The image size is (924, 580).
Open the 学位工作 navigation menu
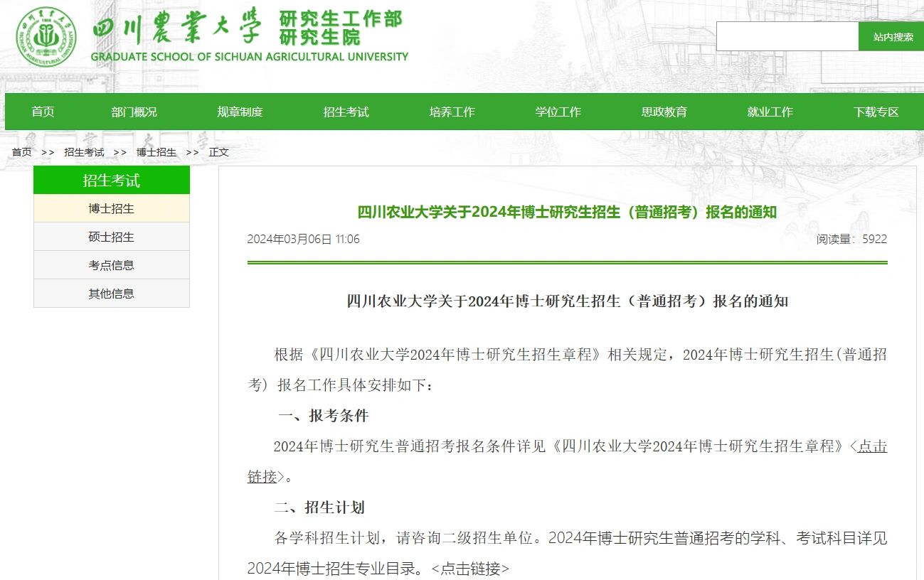[558, 112]
